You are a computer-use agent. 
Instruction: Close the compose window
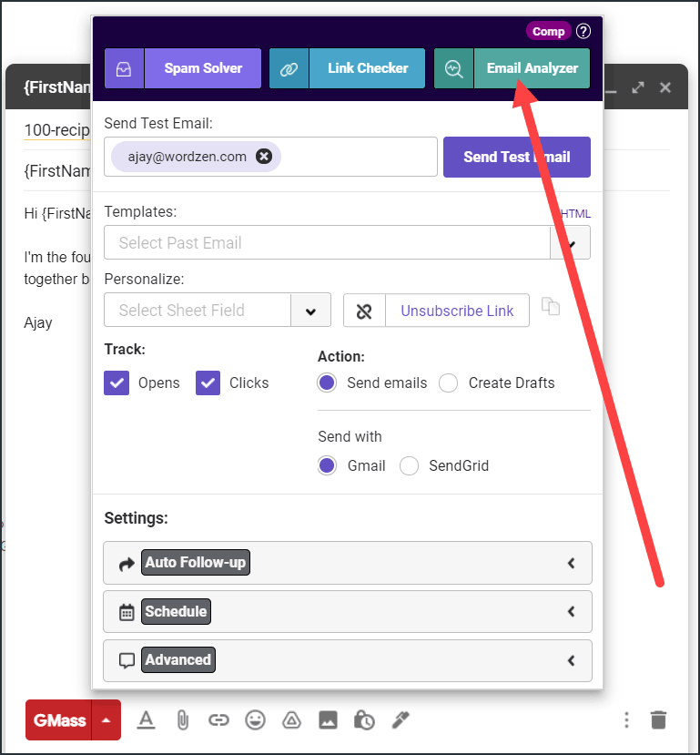pos(665,87)
